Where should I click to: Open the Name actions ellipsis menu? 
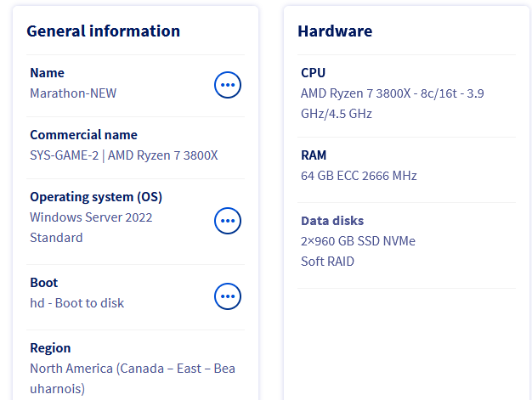[227, 84]
